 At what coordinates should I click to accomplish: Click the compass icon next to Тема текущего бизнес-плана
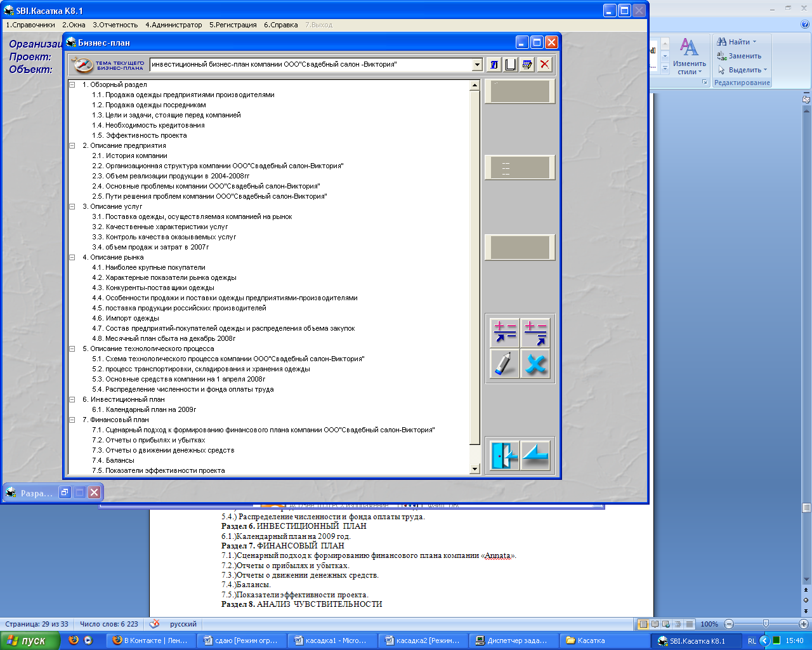82,65
